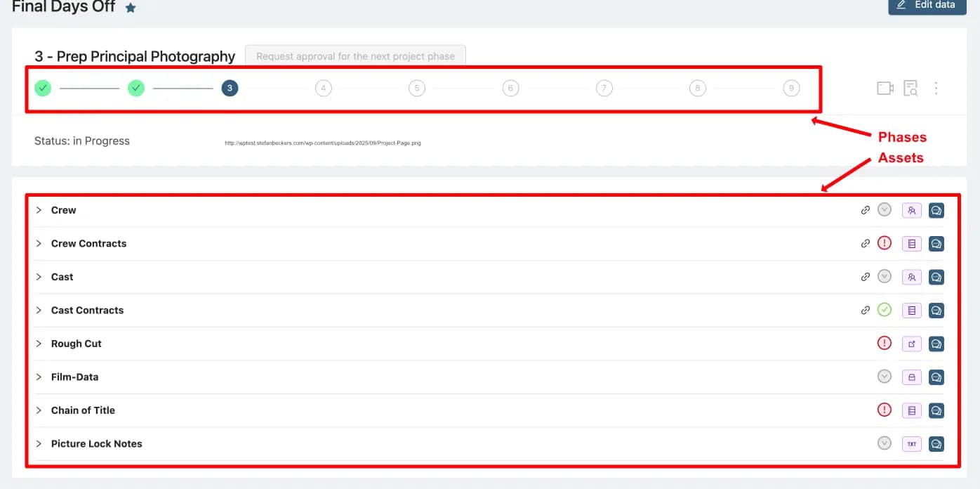Open the video camera icon in phase header
This screenshot has width=980, height=489.
(885, 89)
